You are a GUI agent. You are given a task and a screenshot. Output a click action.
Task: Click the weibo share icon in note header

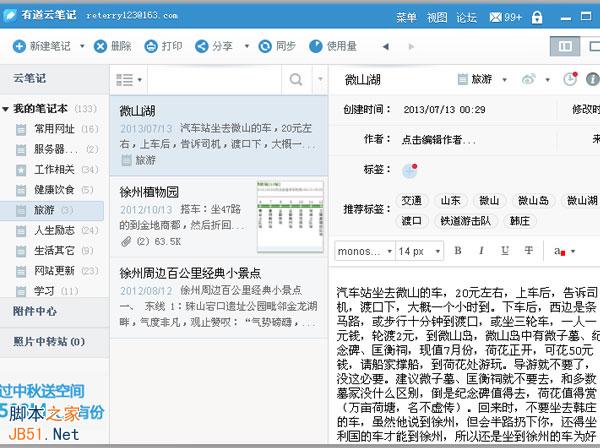529,79
